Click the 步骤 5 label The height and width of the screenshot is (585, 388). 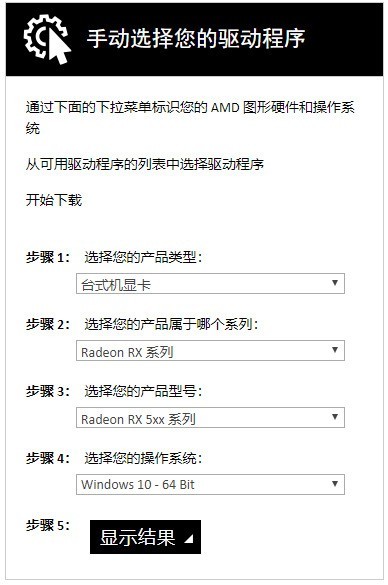tap(48, 525)
